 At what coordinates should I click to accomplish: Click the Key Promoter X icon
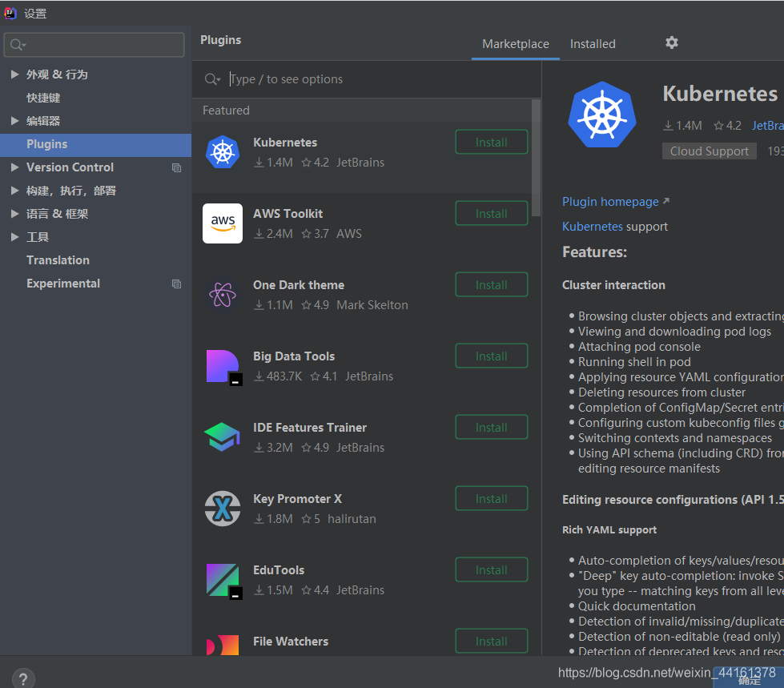(x=223, y=509)
